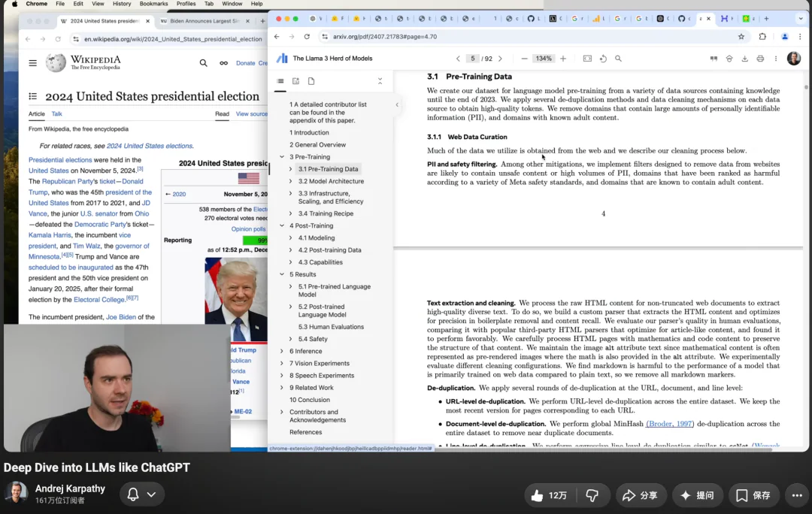This screenshot has height=514, width=812.
Task: Click Andrej Karpathy channel avatar
Action: click(x=16, y=493)
